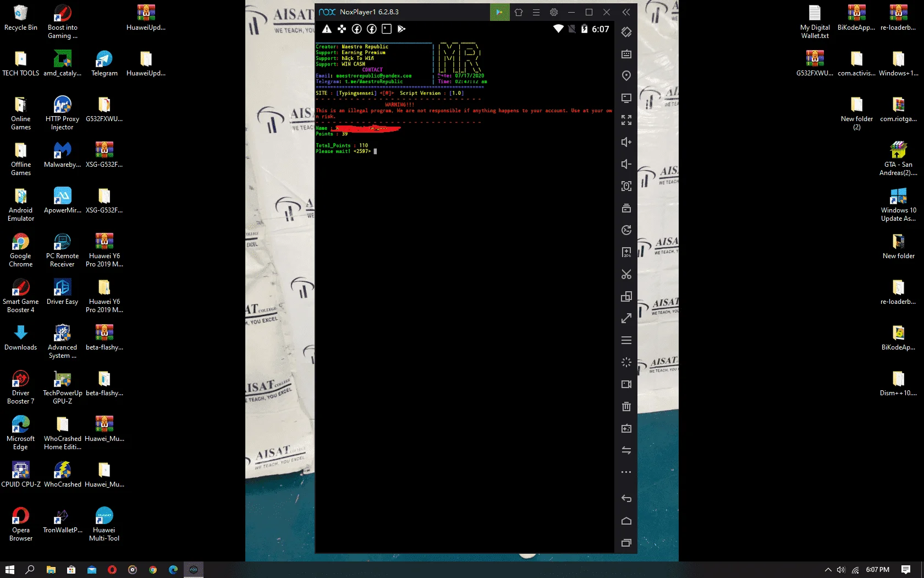Click the Nox rotate screen icon
The width and height of the screenshot is (924, 578).
click(626, 32)
